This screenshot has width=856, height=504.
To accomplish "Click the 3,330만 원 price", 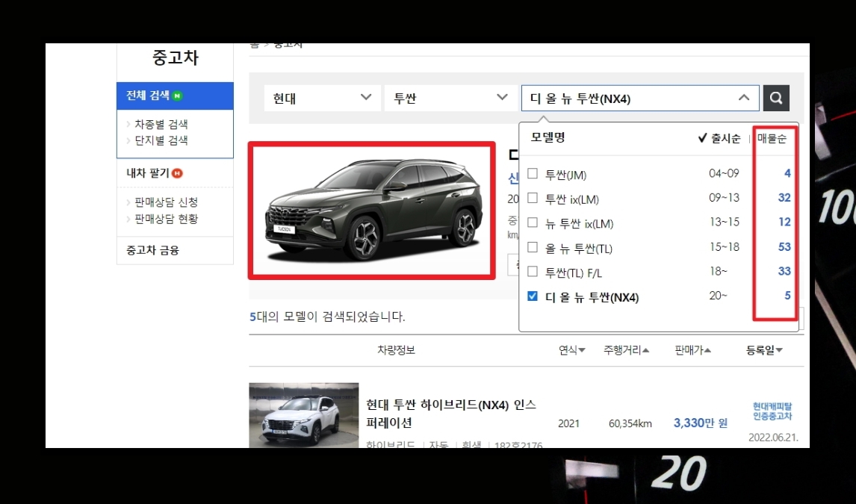I will tap(701, 423).
